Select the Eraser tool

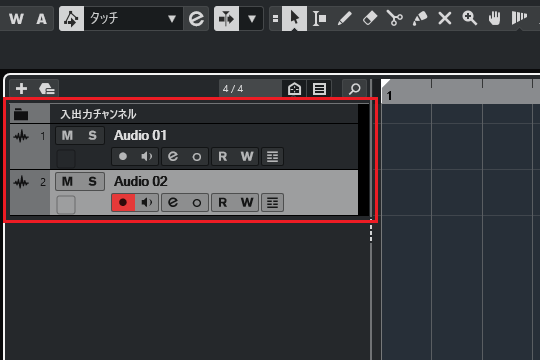pos(370,18)
